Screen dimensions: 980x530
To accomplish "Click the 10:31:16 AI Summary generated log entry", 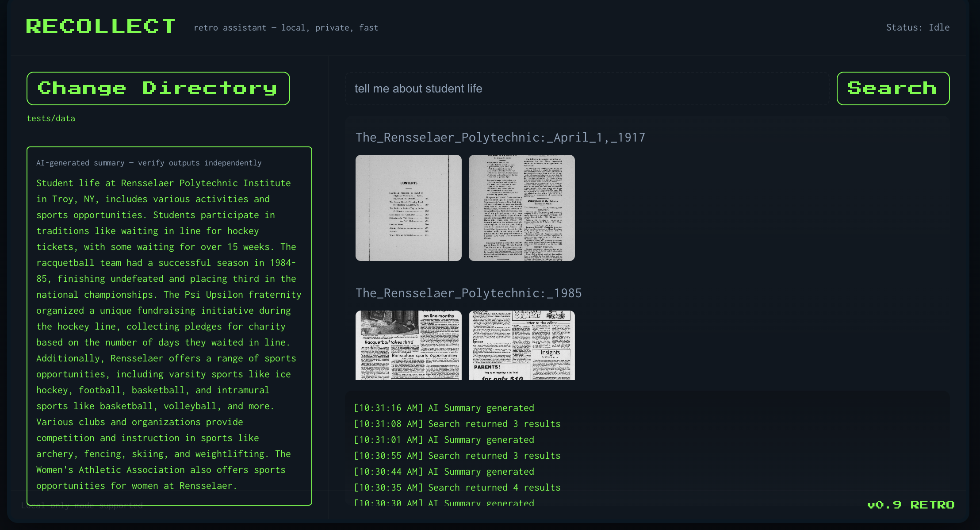I will tap(444, 408).
